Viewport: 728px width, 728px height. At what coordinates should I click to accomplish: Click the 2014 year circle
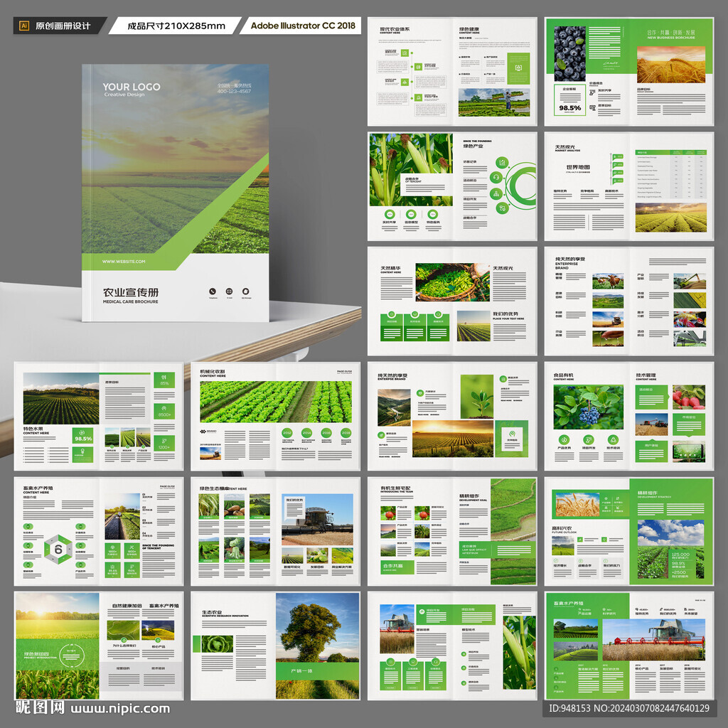[x=306, y=433]
